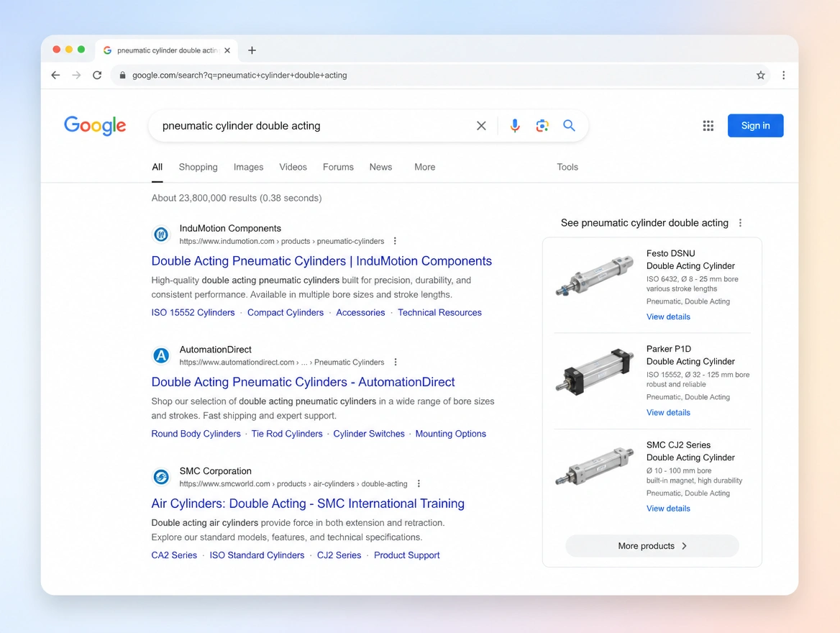Open options dots for AutomationDirect result
Screen dimensions: 840x633
(396, 363)
